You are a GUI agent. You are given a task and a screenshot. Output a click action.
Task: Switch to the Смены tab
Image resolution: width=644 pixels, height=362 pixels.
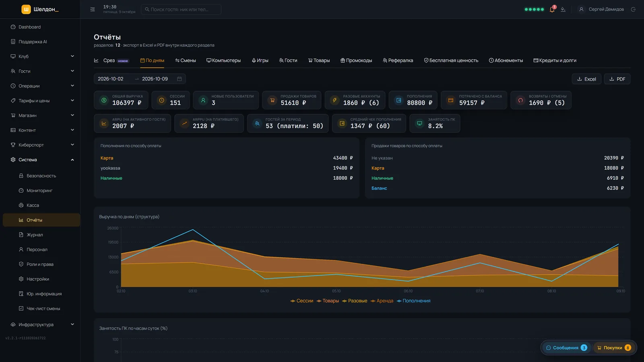[x=186, y=60]
